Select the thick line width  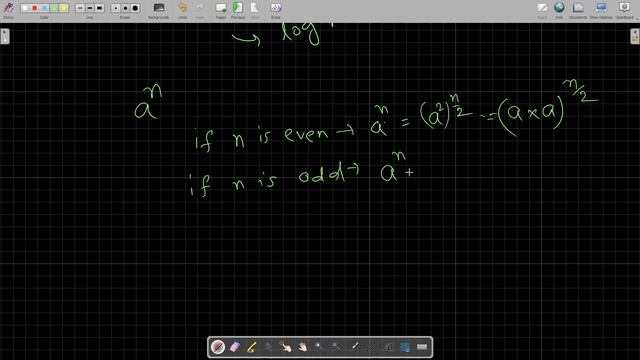[100, 8]
